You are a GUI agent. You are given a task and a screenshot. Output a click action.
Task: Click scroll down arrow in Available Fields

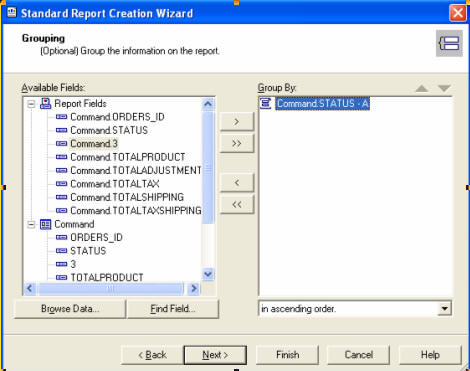[208, 275]
